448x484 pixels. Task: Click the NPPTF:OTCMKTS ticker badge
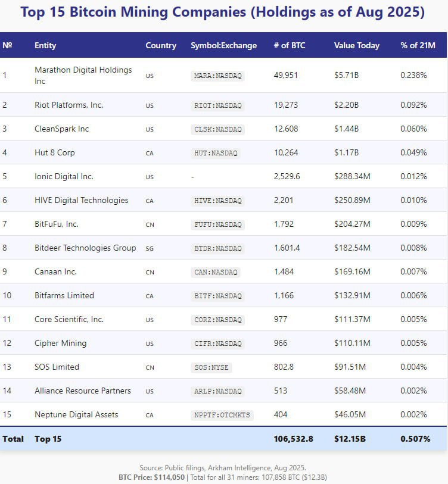[x=222, y=415]
